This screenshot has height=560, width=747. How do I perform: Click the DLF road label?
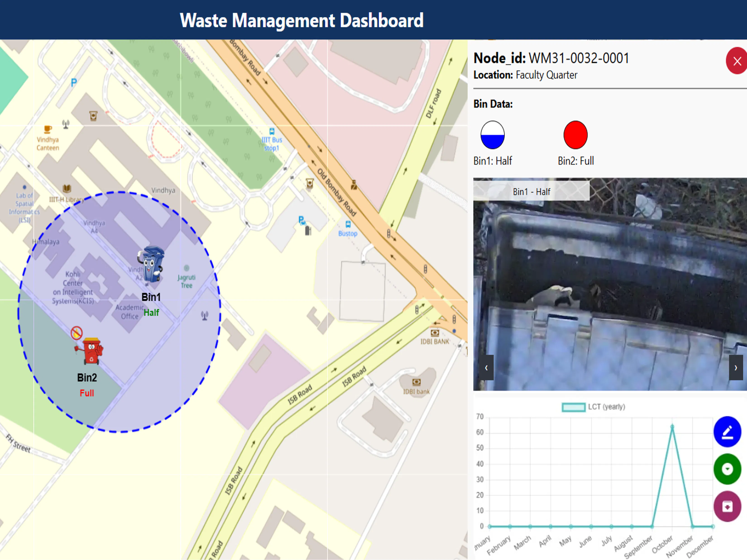(434, 104)
